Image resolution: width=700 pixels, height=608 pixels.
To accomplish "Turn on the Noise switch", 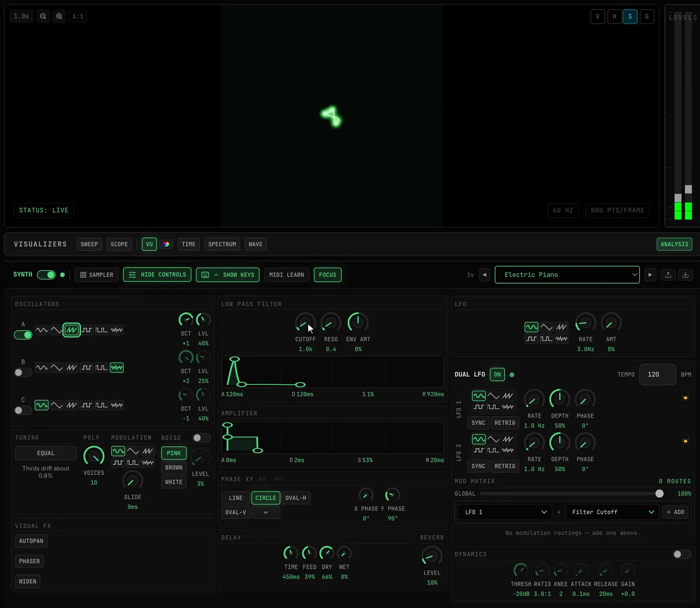I will tap(202, 438).
